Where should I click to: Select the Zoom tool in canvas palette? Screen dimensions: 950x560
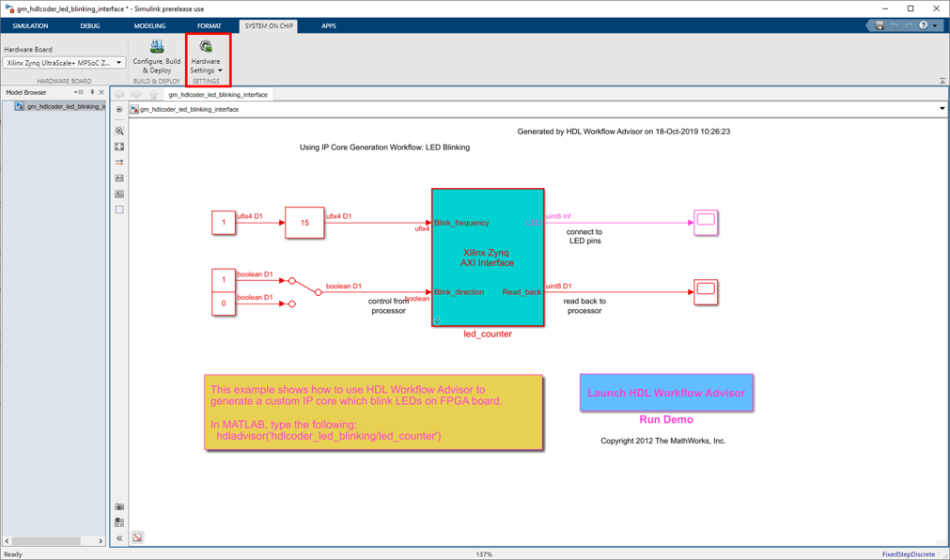point(119,131)
